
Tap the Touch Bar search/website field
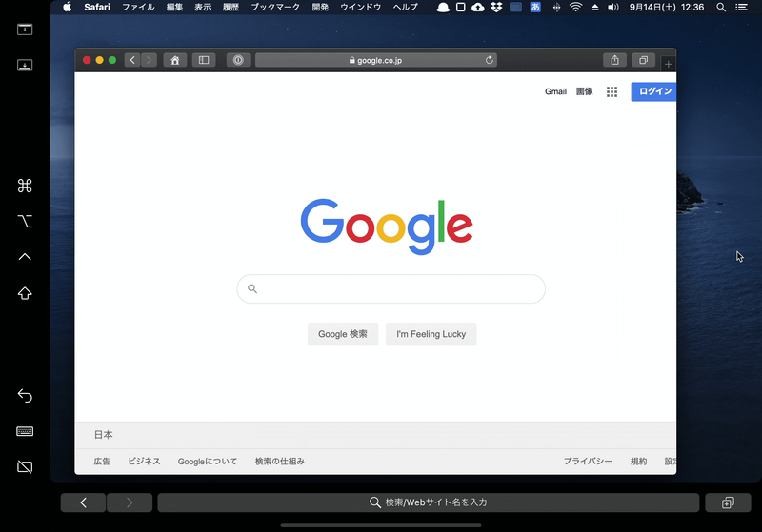pos(428,502)
